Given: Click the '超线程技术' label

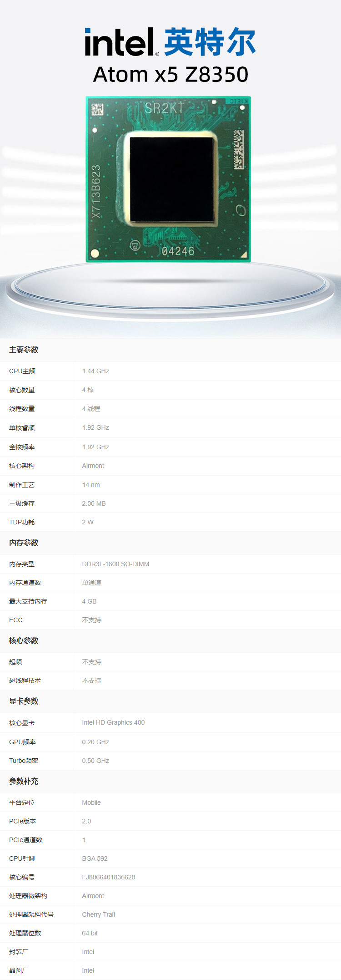Looking at the screenshot, I should pos(25,680).
